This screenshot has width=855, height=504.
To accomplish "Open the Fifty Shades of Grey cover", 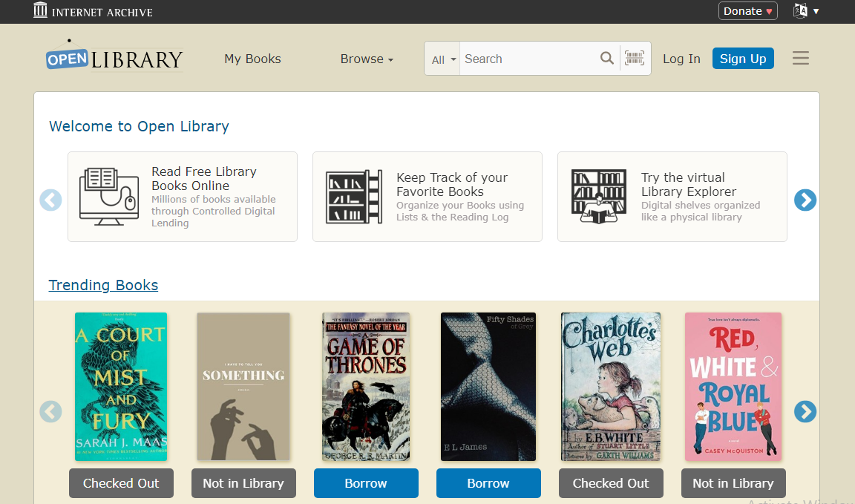I will (x=488, y=387).
